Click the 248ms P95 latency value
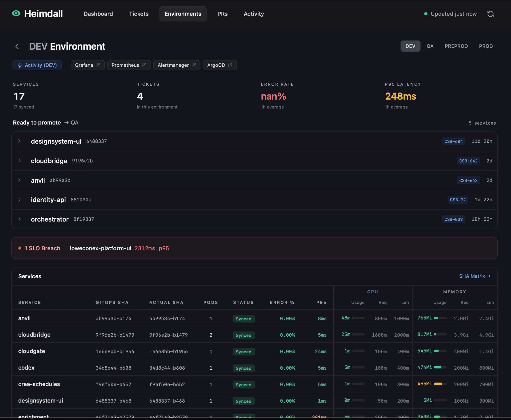511x420 pixels. coord(400,96)
